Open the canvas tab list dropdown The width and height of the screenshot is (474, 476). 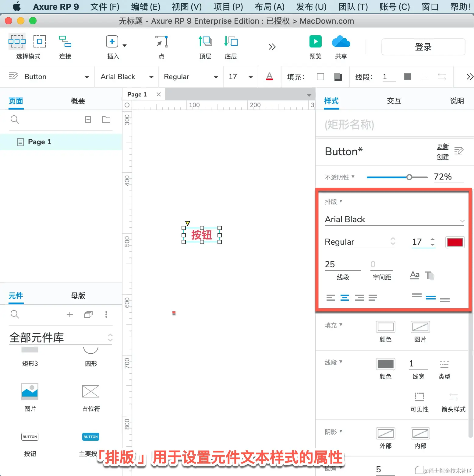[x=309, y=95]
